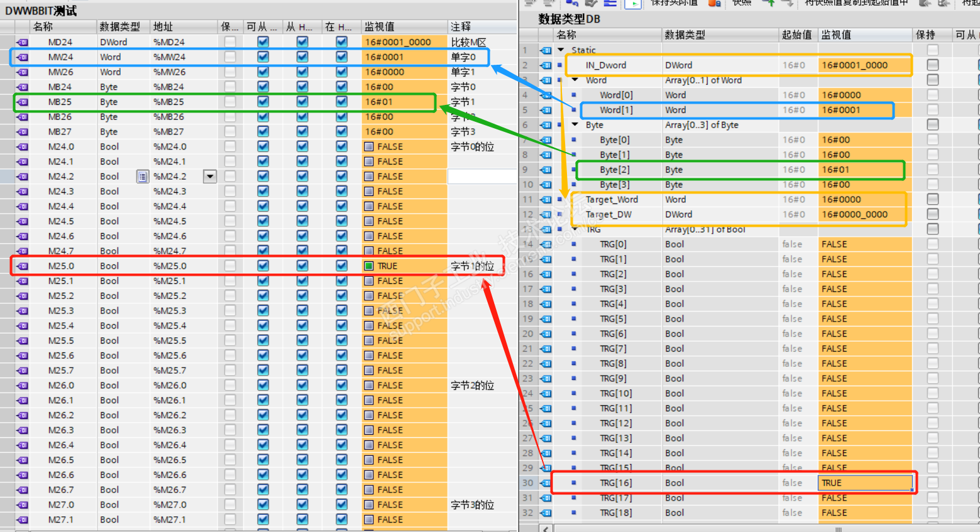980x532 pixels.
Task: Click the tag icon beside MB27
Action: (x=23, y=132)
